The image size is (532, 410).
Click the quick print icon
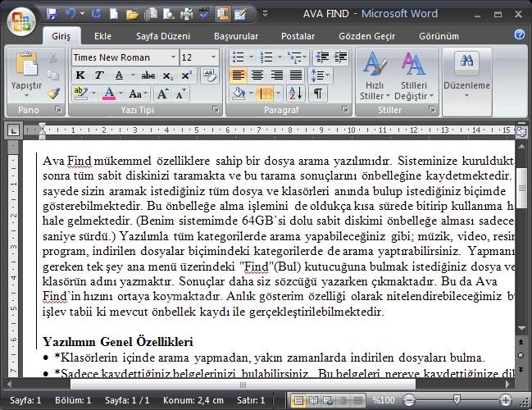pos(186,14)
